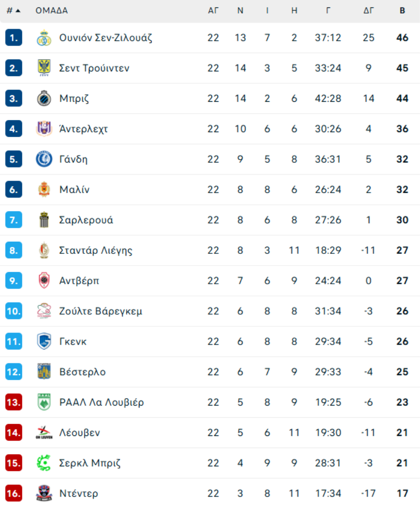
Task: Click the Sint-Truiden team logo
Action: (44, 68)
